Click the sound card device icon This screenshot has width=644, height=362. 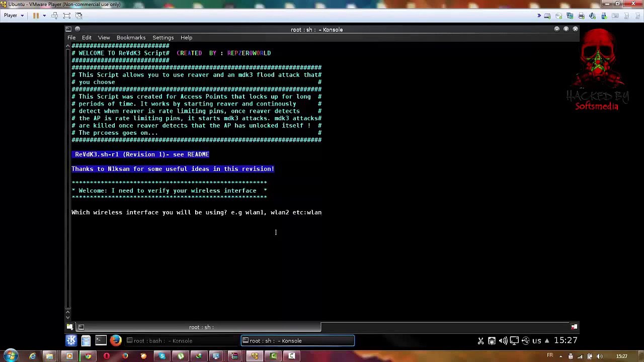592,16
